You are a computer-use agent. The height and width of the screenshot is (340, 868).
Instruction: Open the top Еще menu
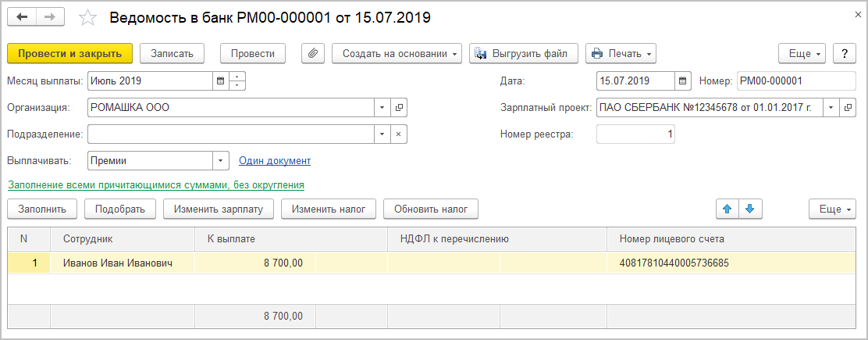pos(802,53)
